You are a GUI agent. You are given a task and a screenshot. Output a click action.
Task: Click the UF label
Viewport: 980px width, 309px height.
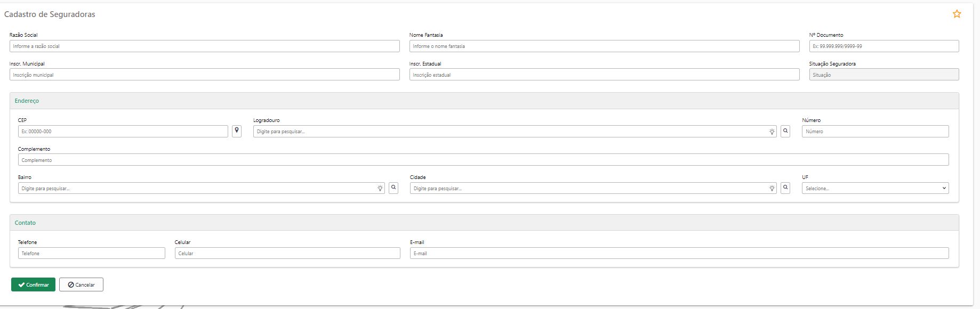(805, 177)
